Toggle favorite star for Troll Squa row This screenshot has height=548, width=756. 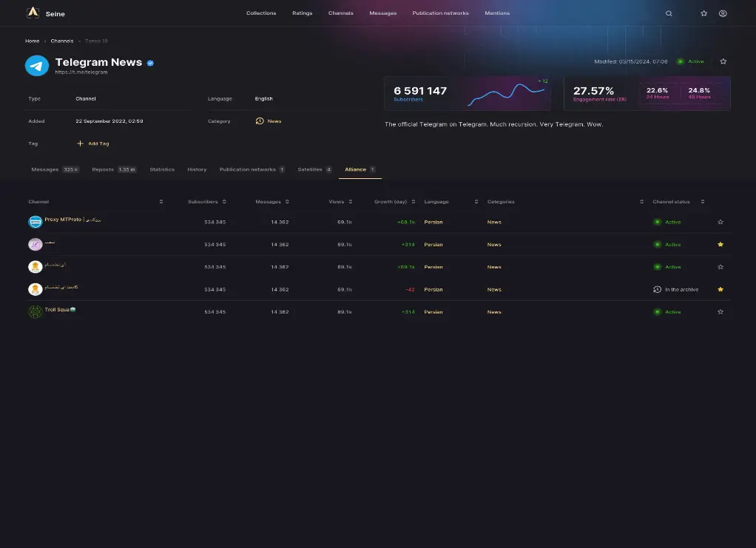(x=720, y=312)
